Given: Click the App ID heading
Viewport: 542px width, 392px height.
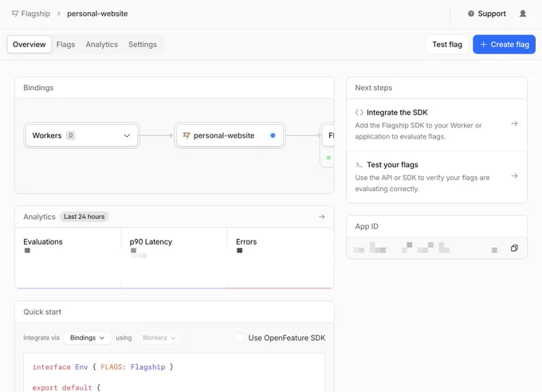Looking at the screenshot, I should click(x=367, y=226).
